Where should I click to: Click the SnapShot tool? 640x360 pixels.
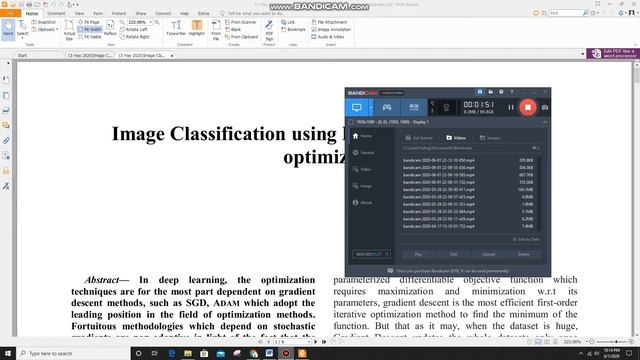(x=44, y=22)
